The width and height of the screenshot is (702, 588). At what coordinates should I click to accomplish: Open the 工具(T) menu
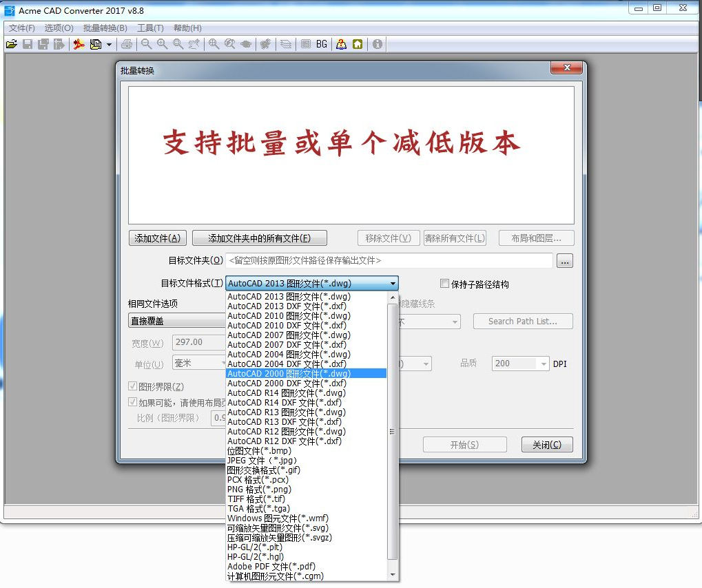coord(151,28)
